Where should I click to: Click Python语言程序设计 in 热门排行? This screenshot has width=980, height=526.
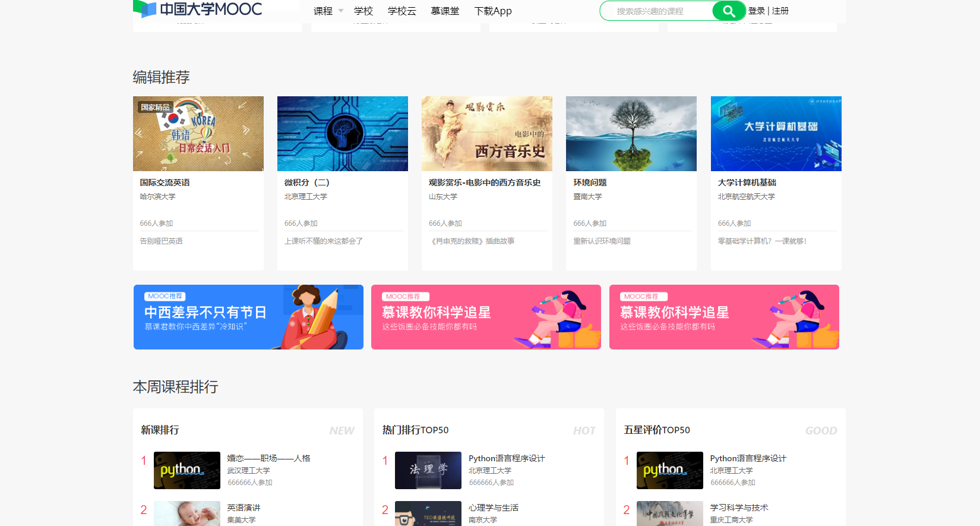[x=507, y=458]
